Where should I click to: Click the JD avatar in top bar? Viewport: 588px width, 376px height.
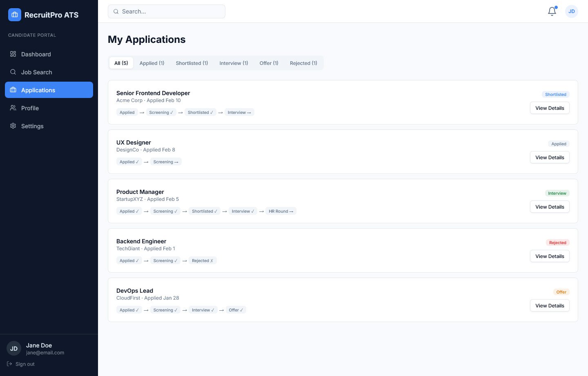click(571, 11)
